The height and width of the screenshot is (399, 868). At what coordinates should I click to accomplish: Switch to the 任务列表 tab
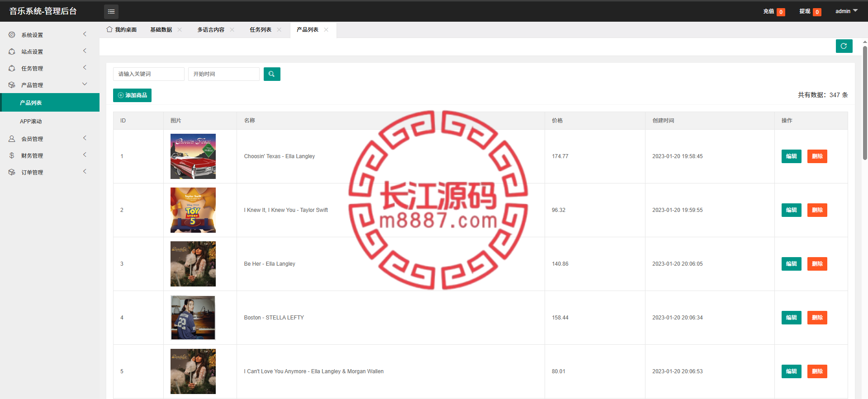261,30
